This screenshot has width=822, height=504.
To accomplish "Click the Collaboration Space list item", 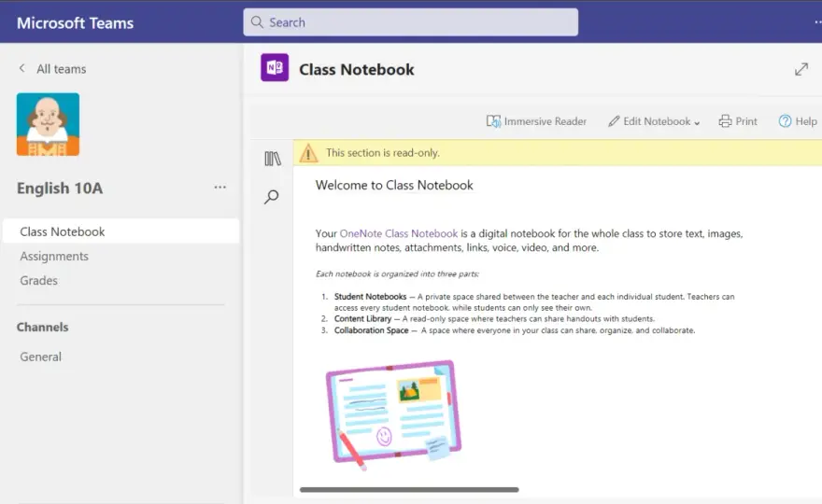I will coord(508,330).
